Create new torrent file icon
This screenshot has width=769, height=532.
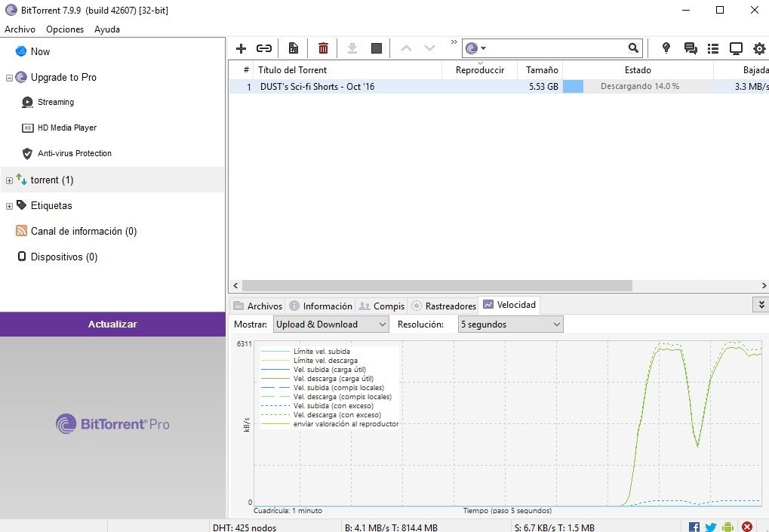pos(294,48)
